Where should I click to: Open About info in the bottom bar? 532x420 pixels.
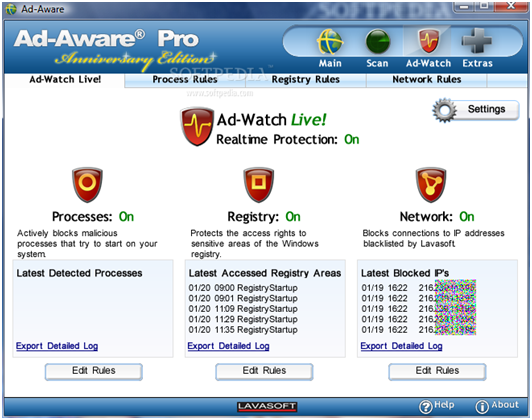(x=497, y=406)
